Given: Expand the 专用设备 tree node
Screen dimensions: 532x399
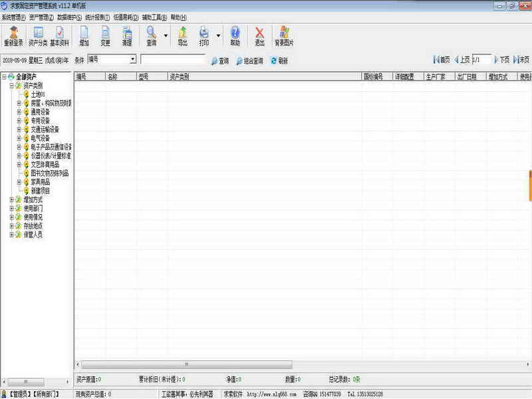Looking at the screenshot, I should tap(19, 120).
